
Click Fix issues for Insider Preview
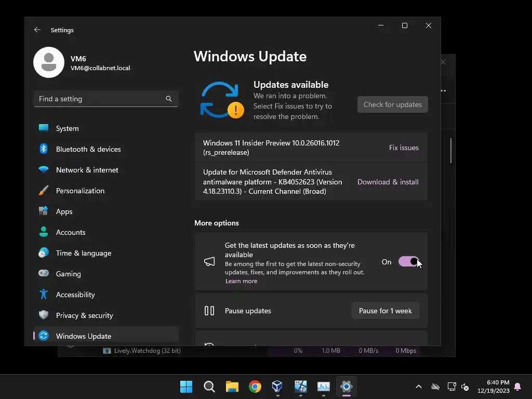404,148
